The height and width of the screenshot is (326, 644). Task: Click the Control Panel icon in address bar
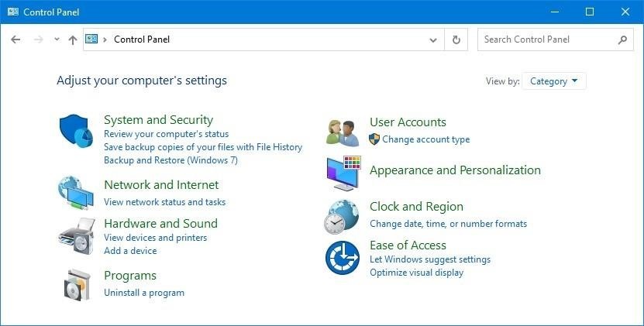point(91,39)
